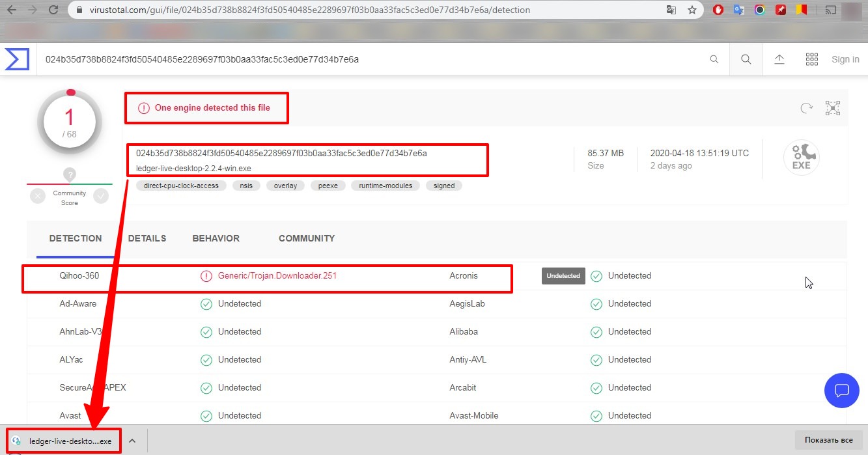
Task: Click the Ad-Aware engine name
Action: [x=77, y=304]
